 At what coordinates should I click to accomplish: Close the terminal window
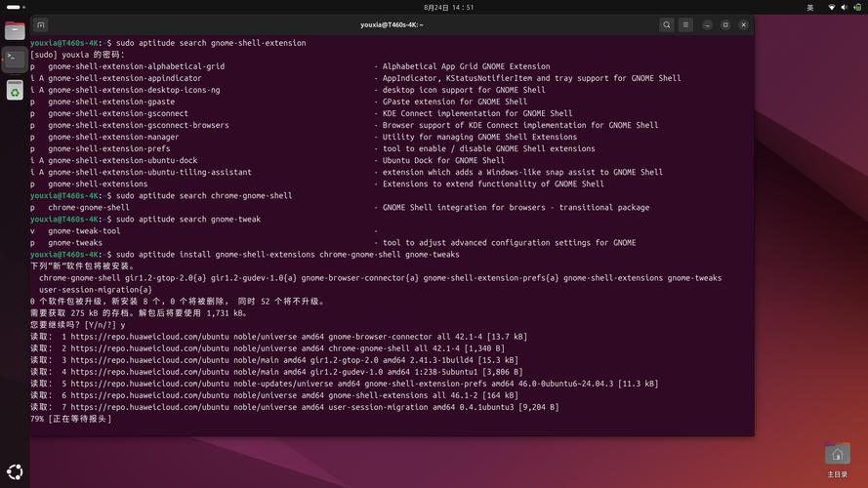coord(743,25)
